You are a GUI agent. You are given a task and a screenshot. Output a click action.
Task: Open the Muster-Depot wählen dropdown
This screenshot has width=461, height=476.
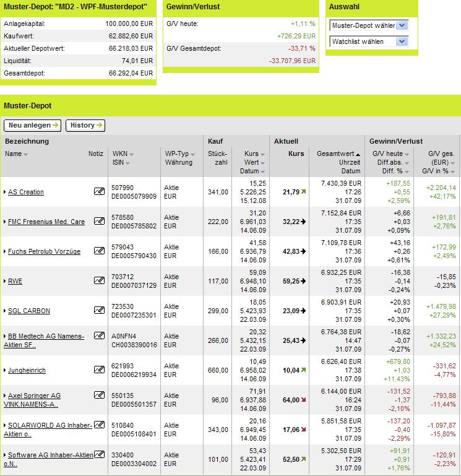[369, 25]
